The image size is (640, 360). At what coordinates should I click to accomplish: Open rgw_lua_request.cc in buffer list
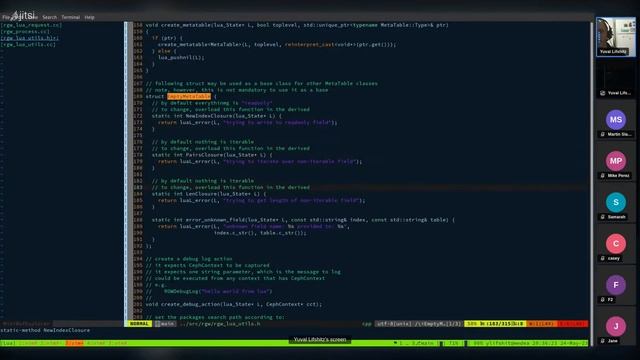[x=31, y=25]
